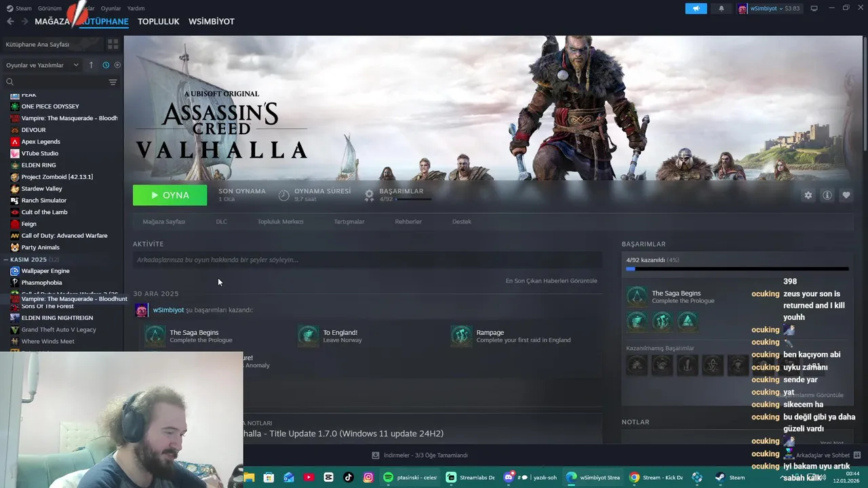The image size is (868, 488).
Task: Select Feign in library list
Action: click(x=28, y=224)
